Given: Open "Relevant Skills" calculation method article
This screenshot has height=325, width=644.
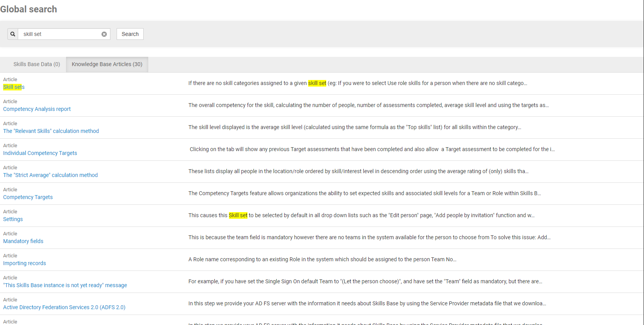Looking at the screenshot, I should (51, 131).
